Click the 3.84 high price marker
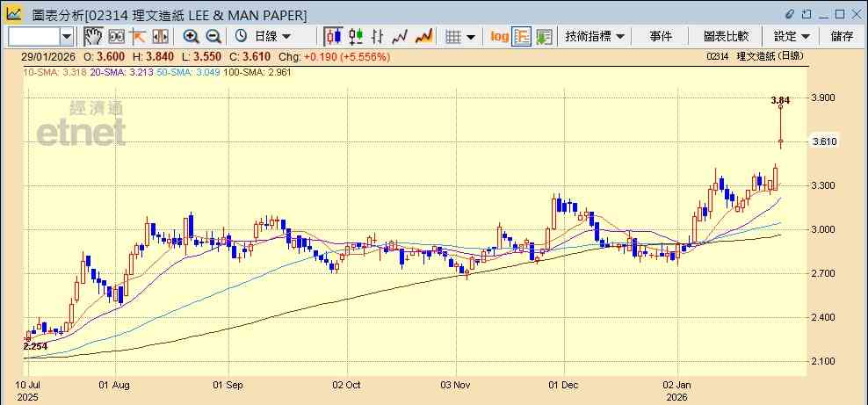 [x=780, y=100]
